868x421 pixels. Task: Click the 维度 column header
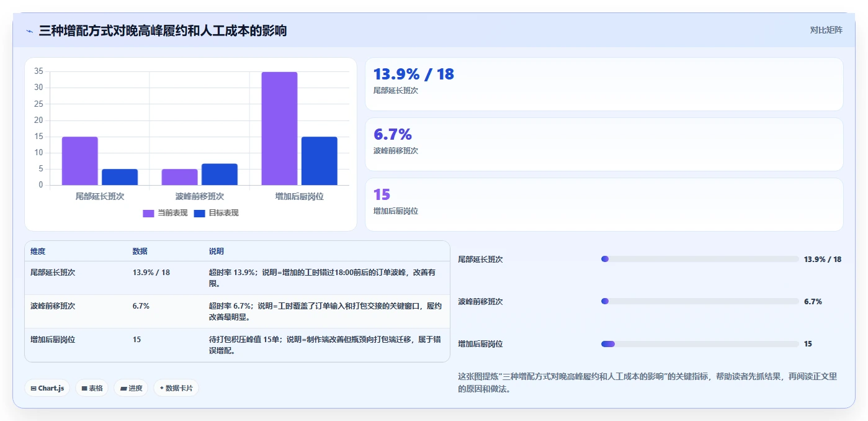(38, 251)
